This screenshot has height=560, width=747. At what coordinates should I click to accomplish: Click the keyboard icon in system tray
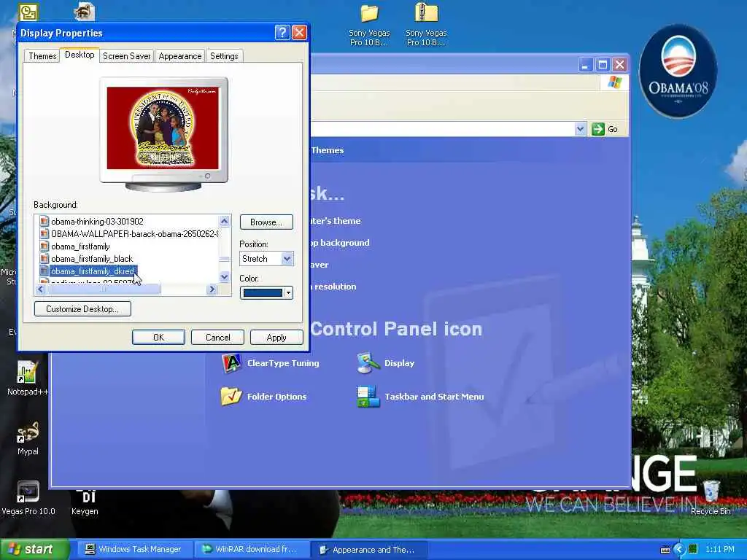coord(665,550)
